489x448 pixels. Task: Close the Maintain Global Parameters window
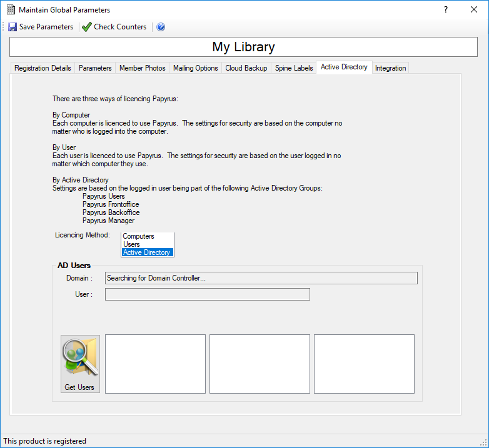(474, 9)
